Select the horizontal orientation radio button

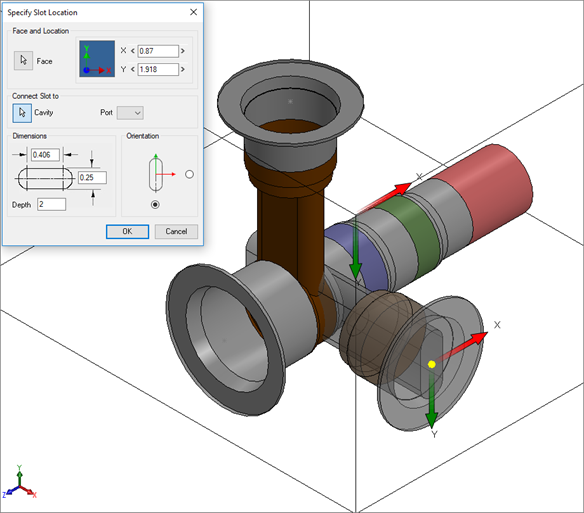[189, 174]
